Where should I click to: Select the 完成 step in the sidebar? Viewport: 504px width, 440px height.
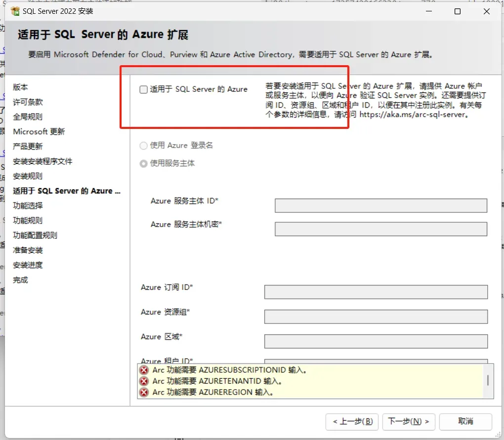click(20, 280)
